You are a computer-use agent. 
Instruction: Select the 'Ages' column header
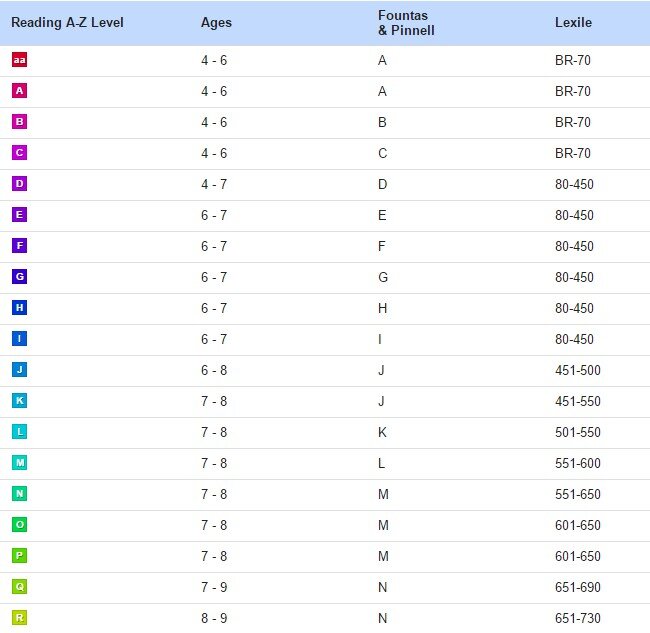(x=216, y=22)
